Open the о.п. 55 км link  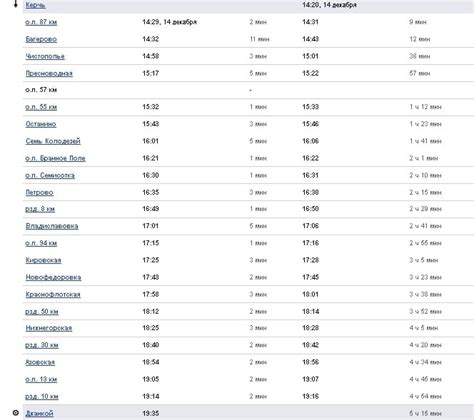pos(41,107)
